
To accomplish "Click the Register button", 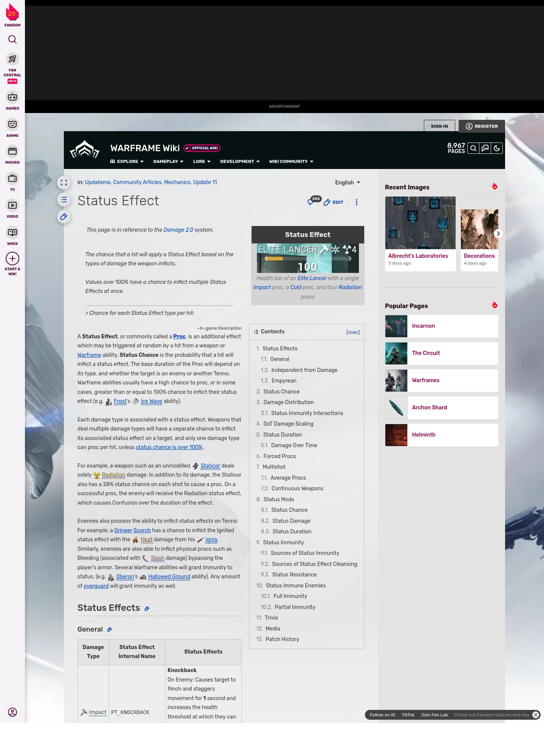I will (482, 126).
